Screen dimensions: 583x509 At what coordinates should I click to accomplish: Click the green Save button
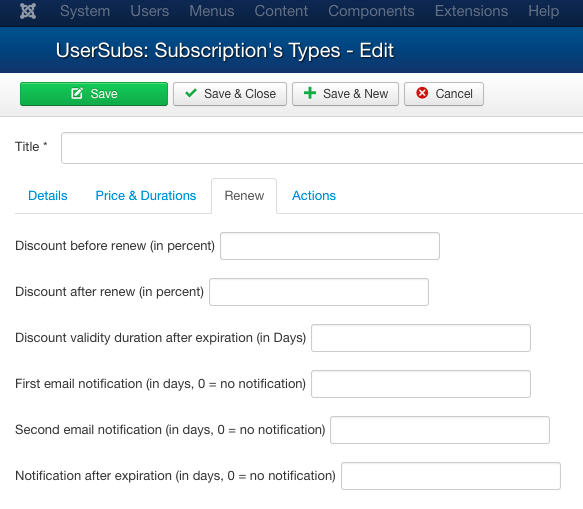point(94,94)
